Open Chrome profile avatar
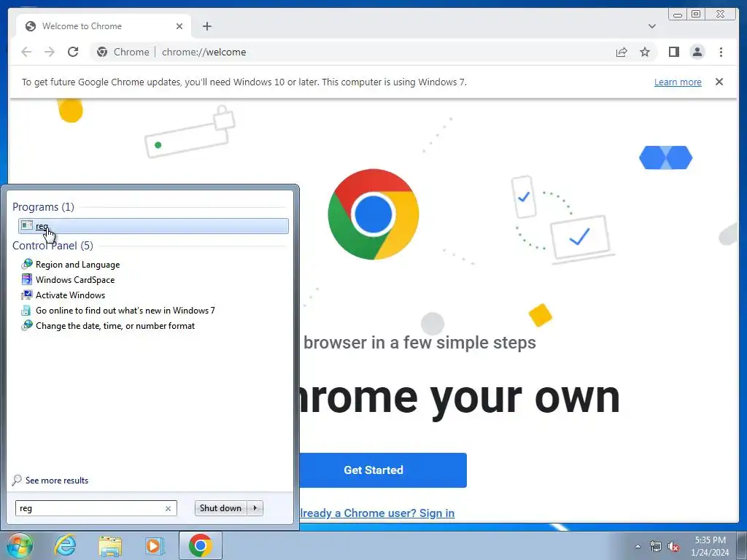747x560 pixels. coord(697,52)
